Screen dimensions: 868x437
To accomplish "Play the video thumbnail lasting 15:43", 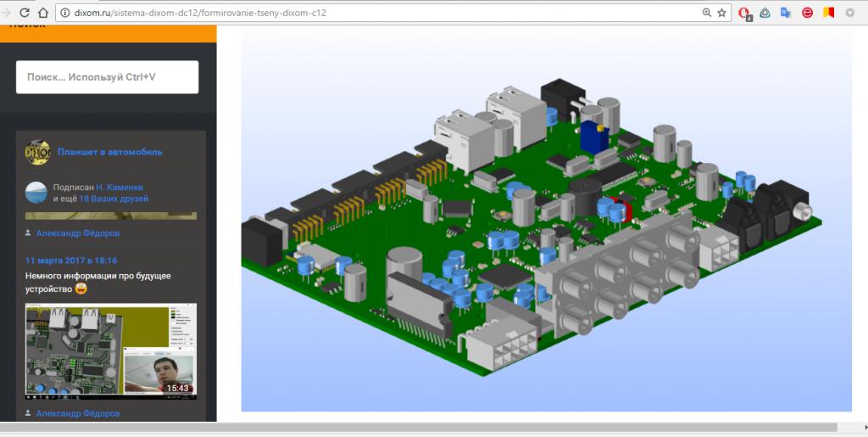I will (111, 351).
